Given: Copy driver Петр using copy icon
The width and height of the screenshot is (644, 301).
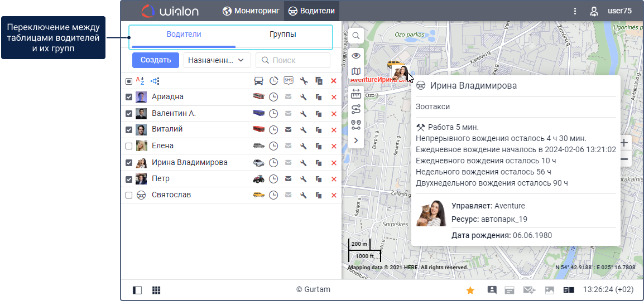Looking at the screenshot, I should point(319,179).
